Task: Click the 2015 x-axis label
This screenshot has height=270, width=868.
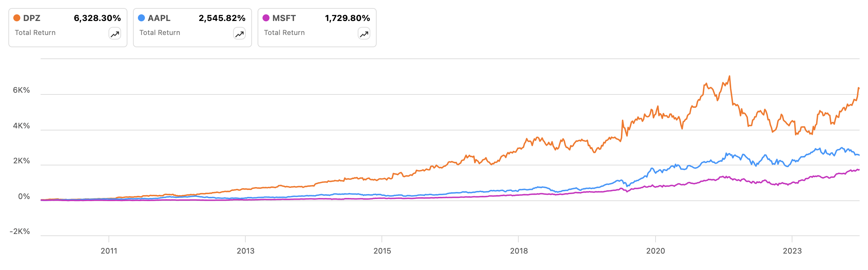Action: point(382,251)
